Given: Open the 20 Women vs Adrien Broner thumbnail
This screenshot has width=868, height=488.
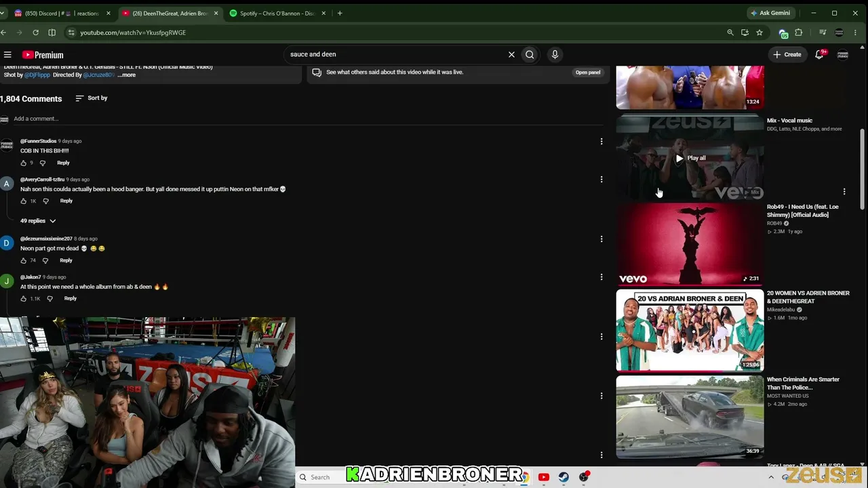Looking at the screenshot, I should [x=690, y=330].
